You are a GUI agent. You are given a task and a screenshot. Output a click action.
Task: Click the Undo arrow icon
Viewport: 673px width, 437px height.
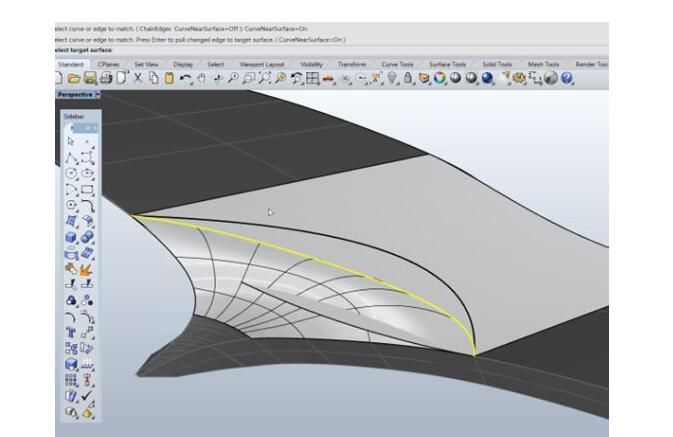[186, 78]
